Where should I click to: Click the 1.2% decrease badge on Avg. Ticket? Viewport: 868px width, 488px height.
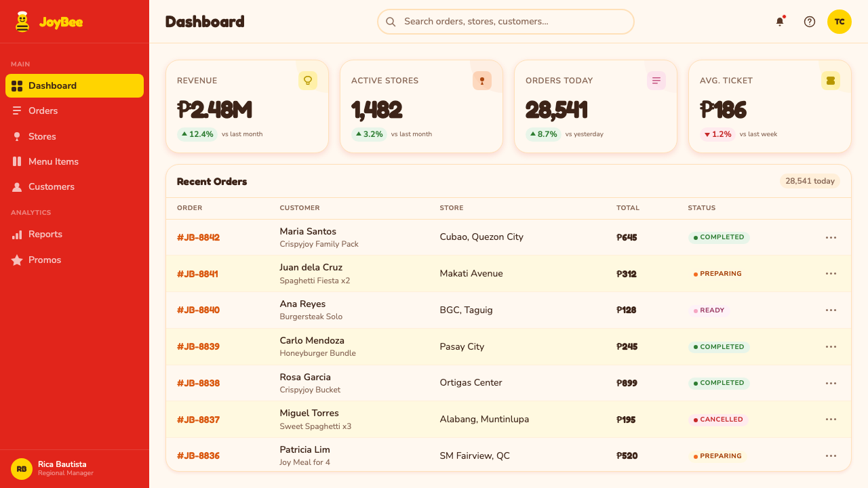coord(717,134)
